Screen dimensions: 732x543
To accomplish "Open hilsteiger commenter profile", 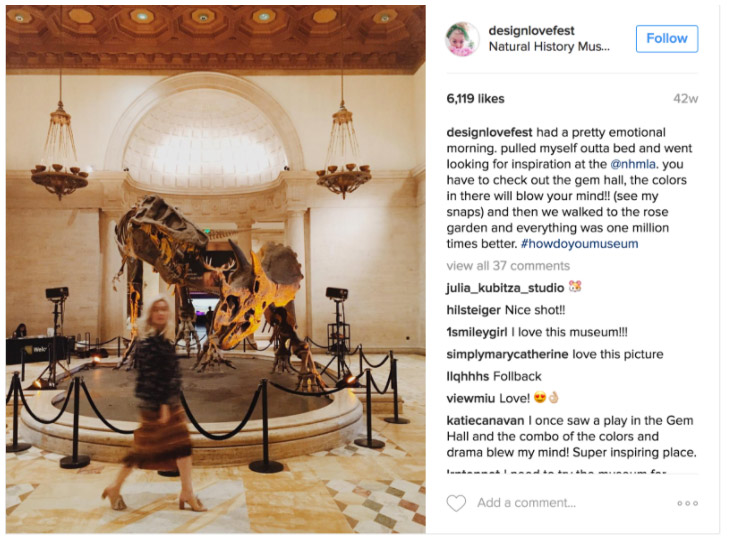I will [x=473, y=310].
